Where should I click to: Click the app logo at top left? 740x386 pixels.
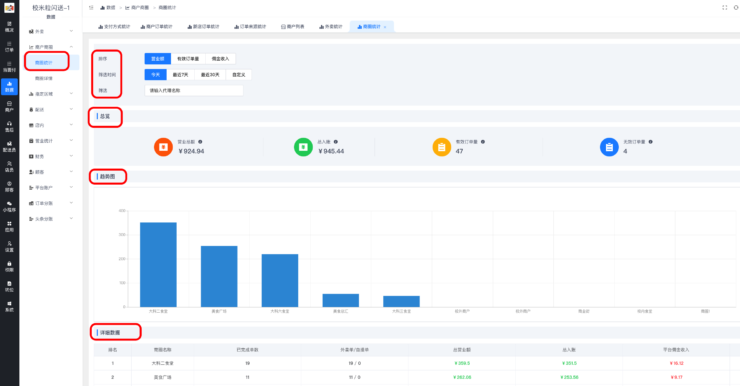(x=9, y=8)
